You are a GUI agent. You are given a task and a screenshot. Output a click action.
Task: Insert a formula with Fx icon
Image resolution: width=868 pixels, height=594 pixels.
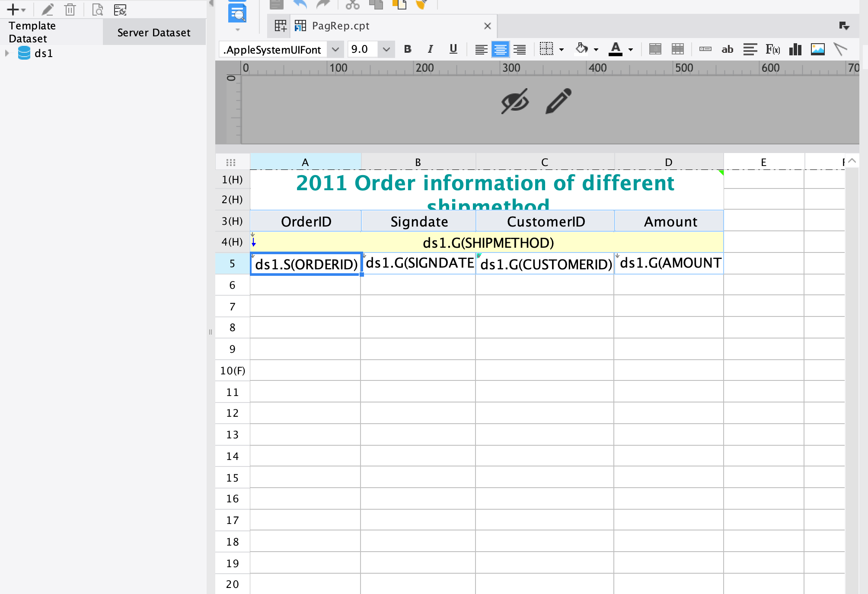coord(772,49)
